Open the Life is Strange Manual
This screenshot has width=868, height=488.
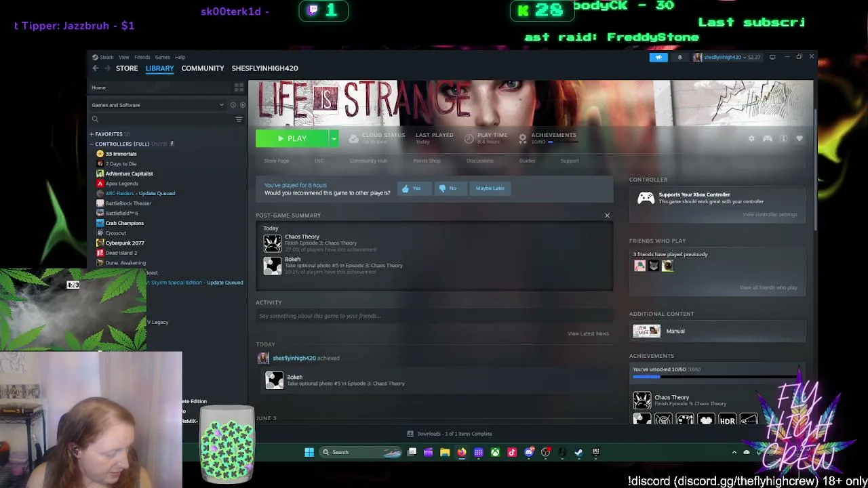click(675, 331)
